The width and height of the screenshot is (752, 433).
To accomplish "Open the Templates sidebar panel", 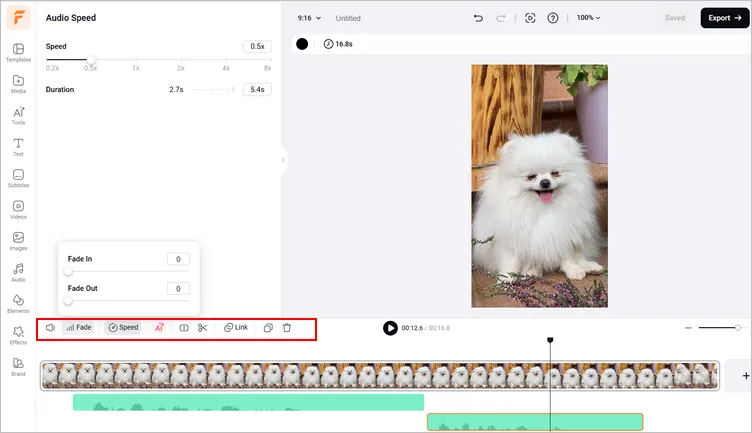I will pyautogui.click(x=18, y=53).
